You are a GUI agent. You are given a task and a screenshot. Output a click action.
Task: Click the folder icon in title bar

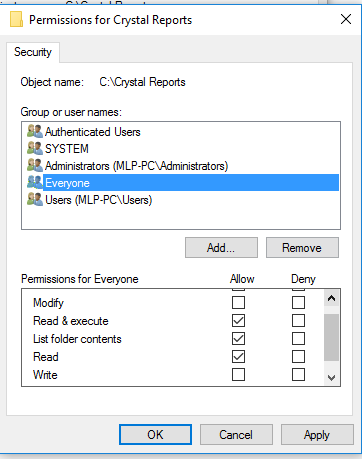coord(16,19)
